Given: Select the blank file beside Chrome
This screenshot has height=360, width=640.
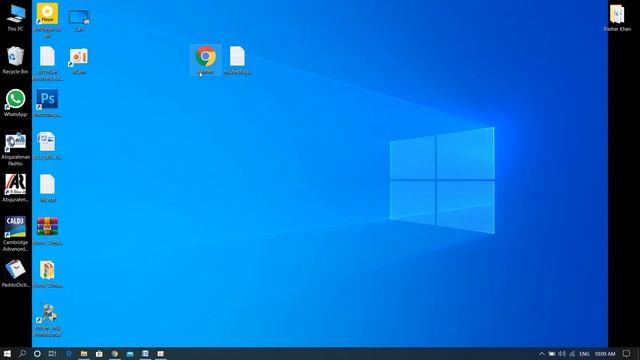Looking at the screenshot, I should pos(237,60).
